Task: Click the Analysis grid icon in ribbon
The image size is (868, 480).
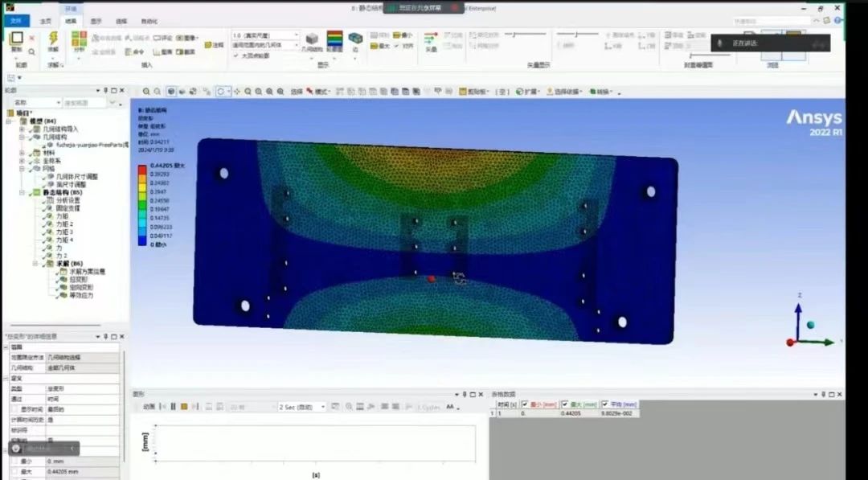Action: [79, 39]
